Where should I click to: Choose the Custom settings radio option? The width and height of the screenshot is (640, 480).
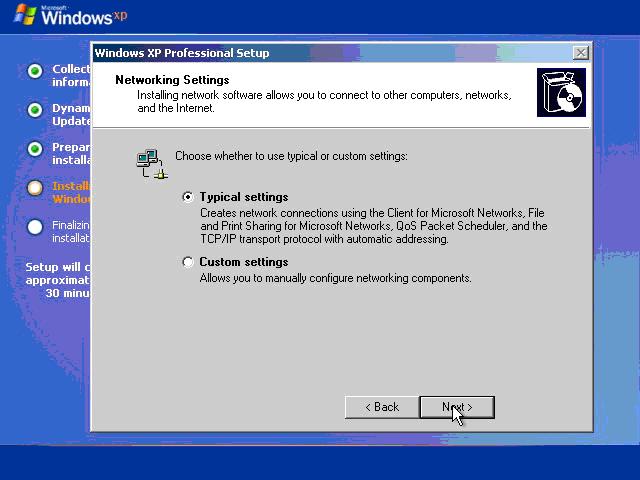coord(187,262)
